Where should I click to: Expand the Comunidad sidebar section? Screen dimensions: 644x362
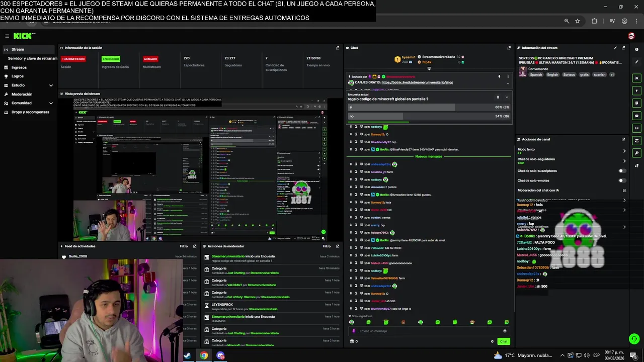(51, 103)
